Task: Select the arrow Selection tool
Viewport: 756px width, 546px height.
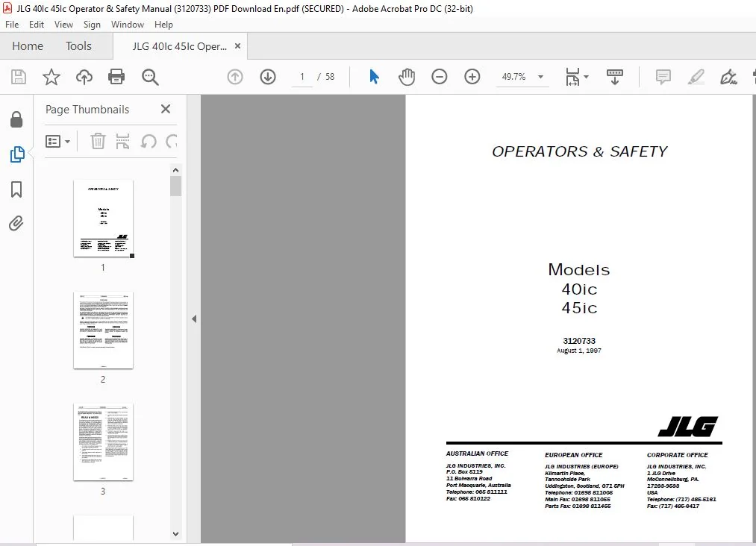Action: (x=374, y=77)
